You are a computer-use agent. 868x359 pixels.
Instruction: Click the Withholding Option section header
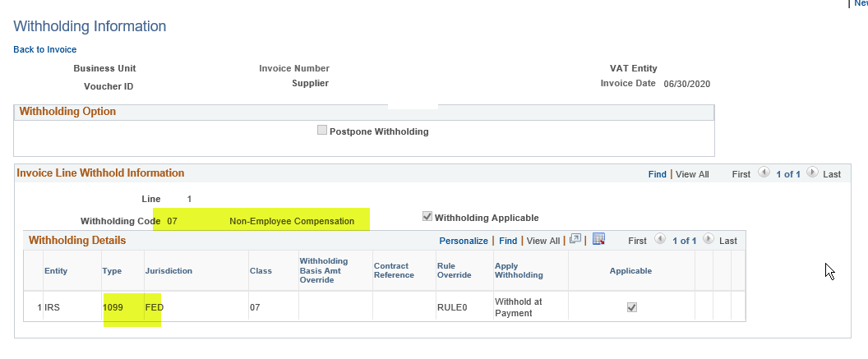pos(67,111)
